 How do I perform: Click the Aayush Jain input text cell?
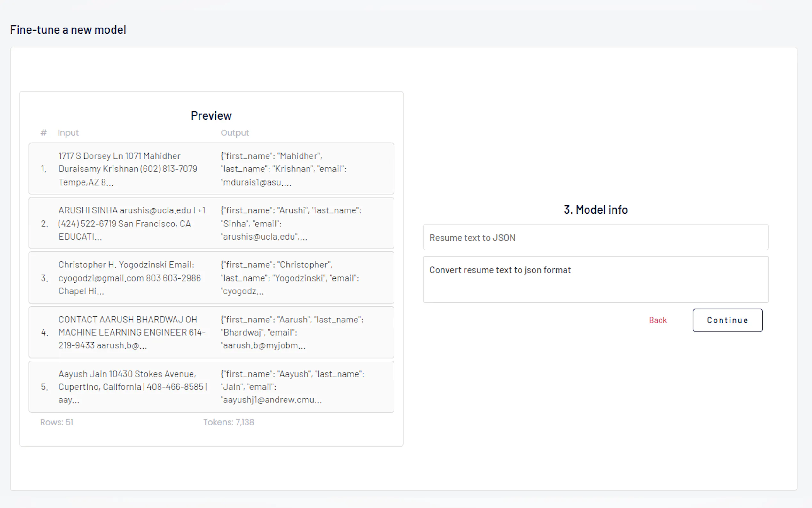(x=132, y=387)
